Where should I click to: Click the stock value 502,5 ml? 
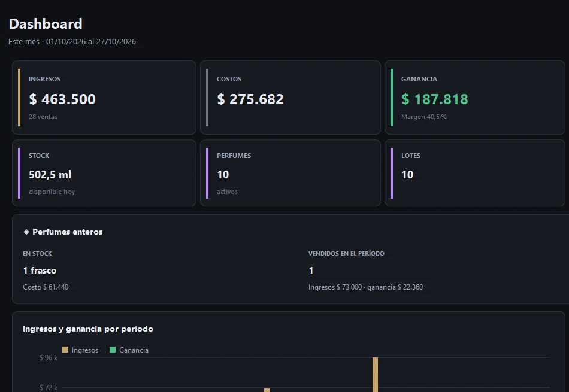[50, 174]
